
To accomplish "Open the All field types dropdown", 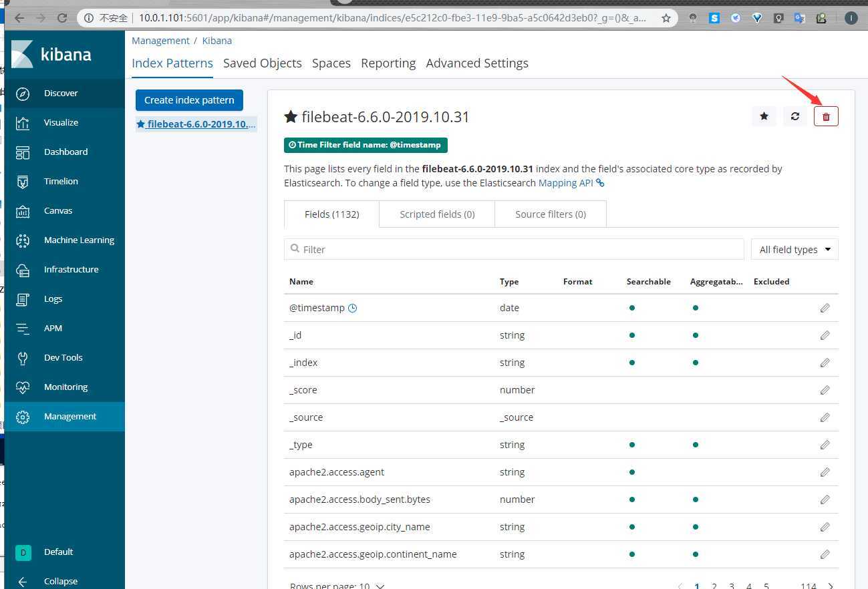I will [794, 249].
